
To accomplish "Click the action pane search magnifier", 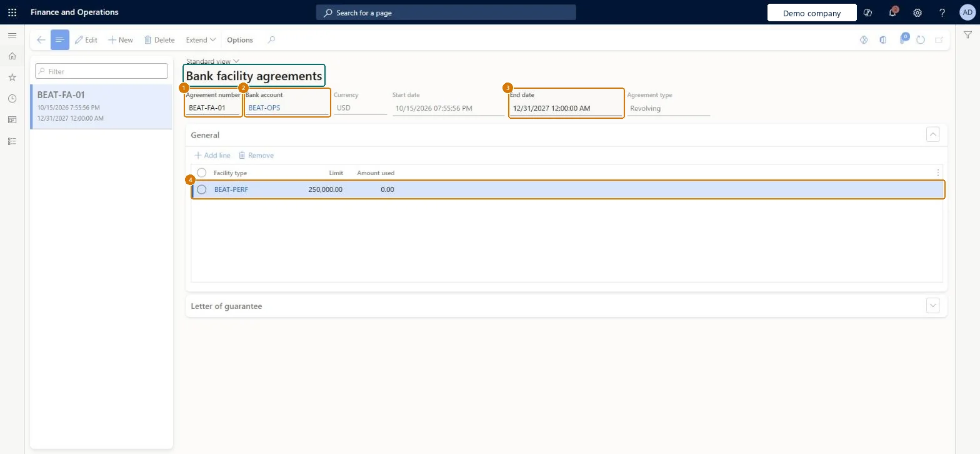I will (x=271, y=40).
